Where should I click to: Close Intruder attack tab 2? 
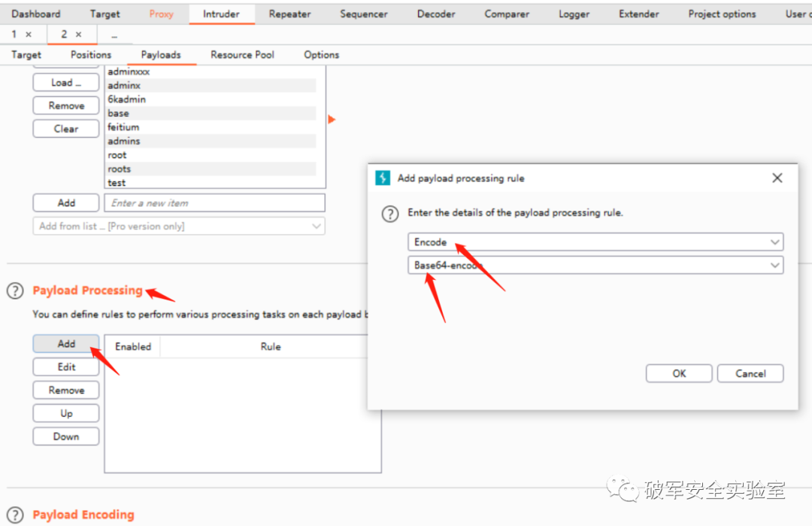79,35
